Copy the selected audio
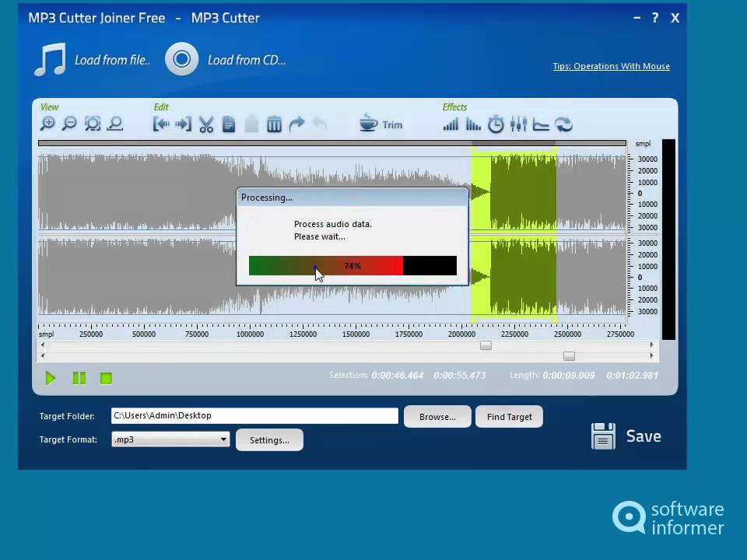The width and height of the screenshot is (747, 560). tap(229, 124)
